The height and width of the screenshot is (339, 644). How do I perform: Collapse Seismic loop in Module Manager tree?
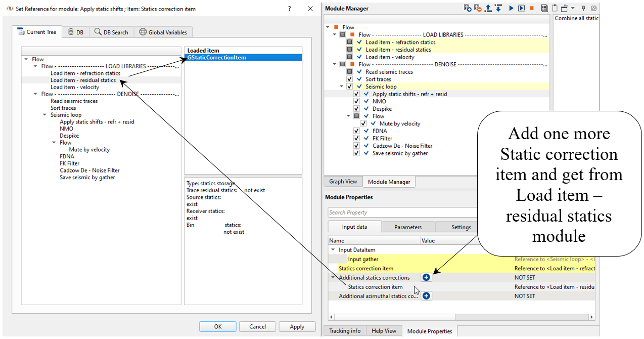tap(342, 87)
